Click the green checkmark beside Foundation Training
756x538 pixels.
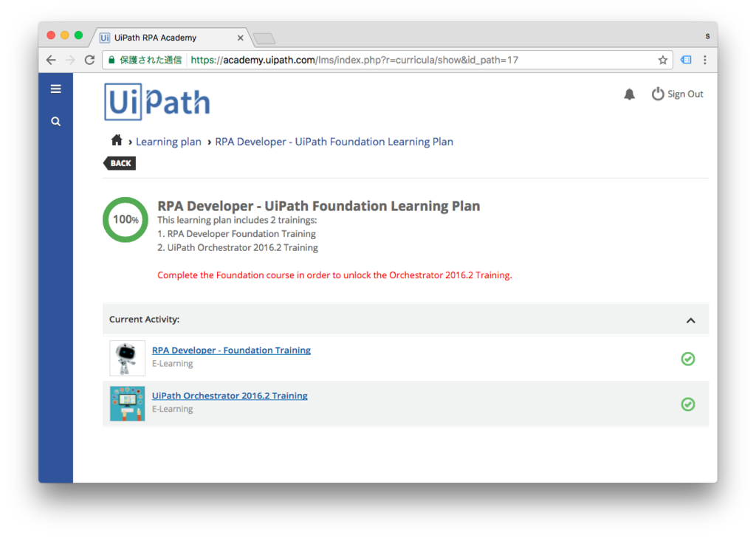pos(688,359)
